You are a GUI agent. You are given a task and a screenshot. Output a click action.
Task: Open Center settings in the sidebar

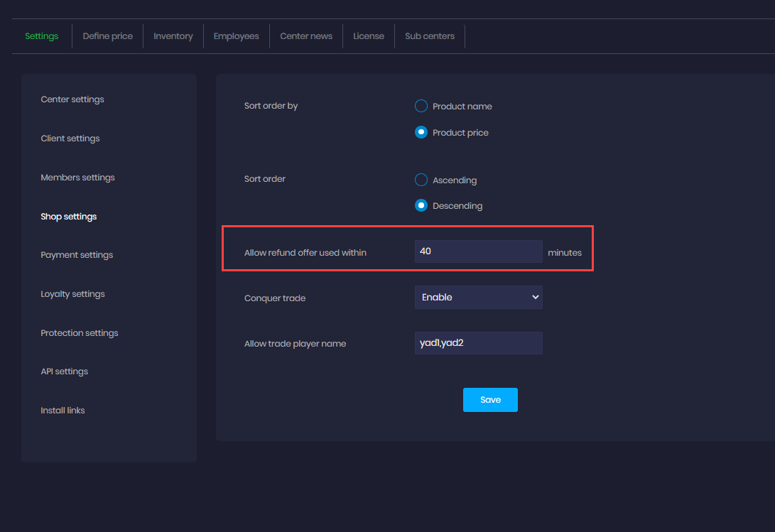[x=72, y=99]
